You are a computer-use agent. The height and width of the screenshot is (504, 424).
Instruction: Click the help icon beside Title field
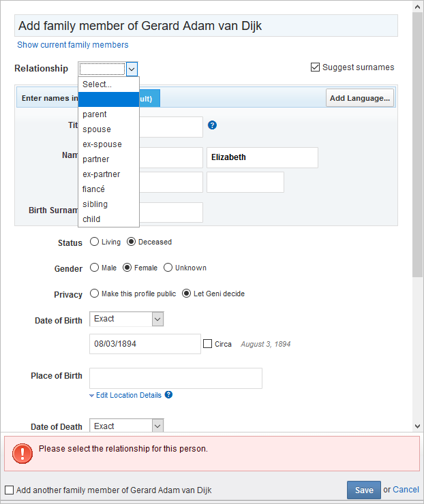point(212,125)
